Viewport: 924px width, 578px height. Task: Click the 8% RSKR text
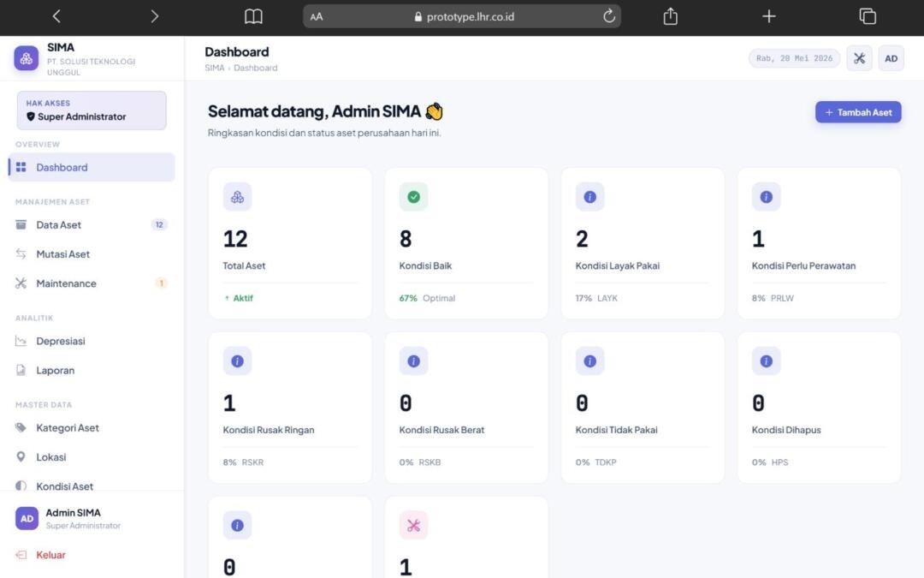coord(243,462)
